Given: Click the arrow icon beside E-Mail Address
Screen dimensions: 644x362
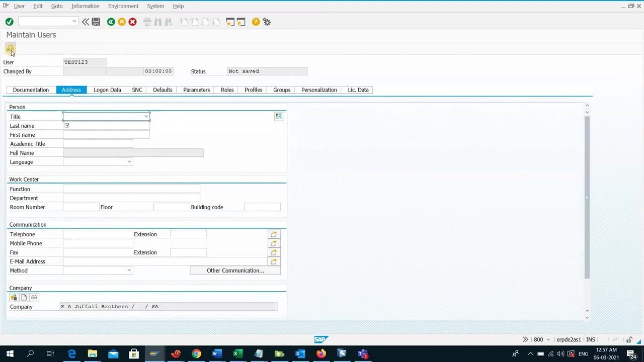Looking at the screenshot, I should tap(274, 261).
